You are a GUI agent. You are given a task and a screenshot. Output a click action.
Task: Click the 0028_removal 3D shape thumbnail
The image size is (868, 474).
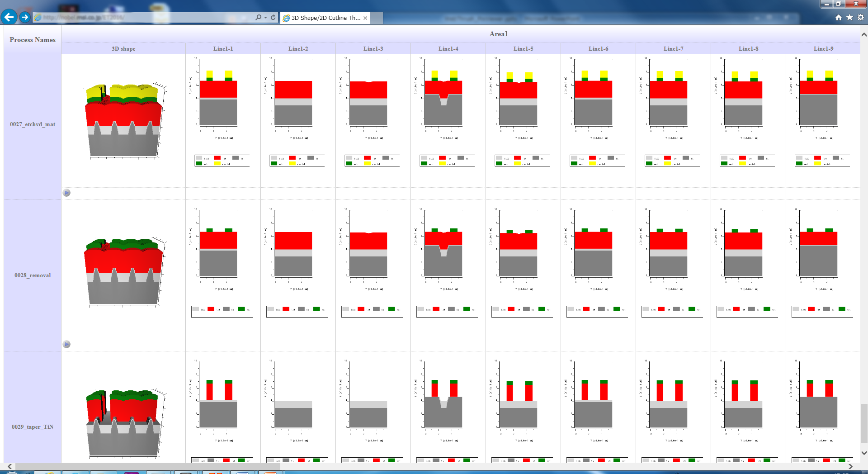pos(124,272)
